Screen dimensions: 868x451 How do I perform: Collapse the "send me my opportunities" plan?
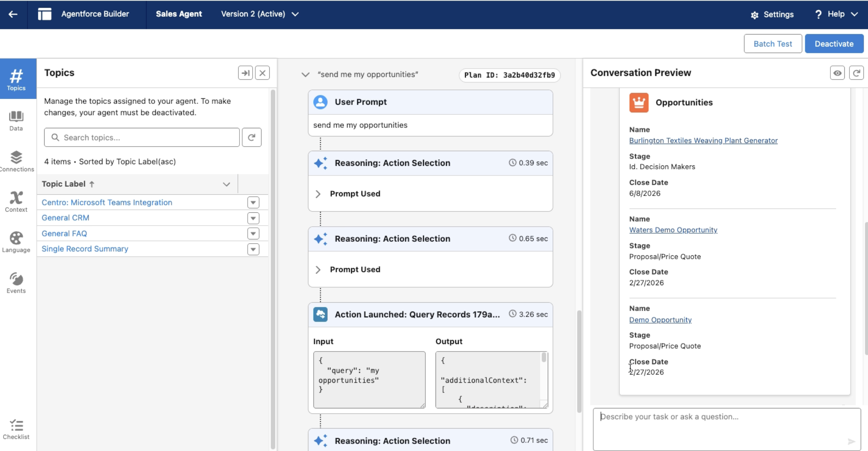[305, 74]
